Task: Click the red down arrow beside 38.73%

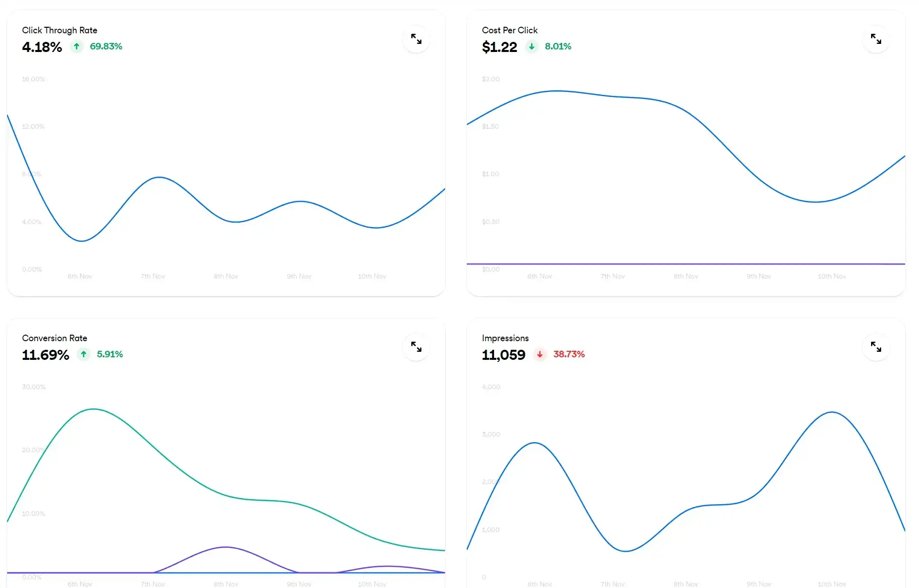Action: coord(540,354)
